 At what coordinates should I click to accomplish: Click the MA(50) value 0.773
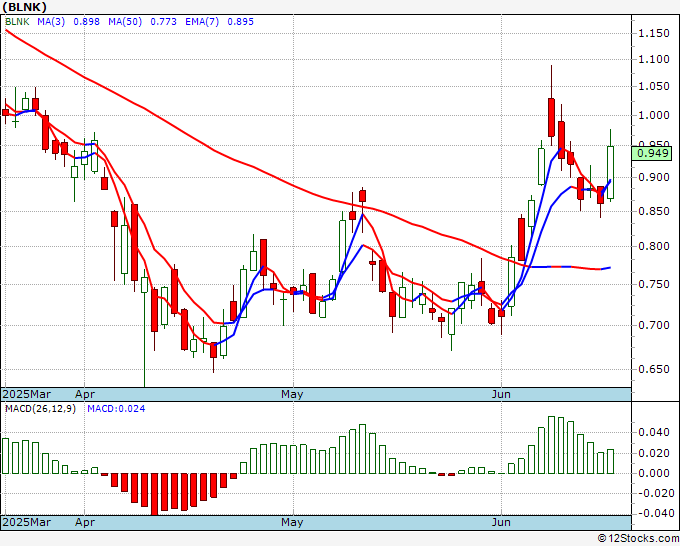pyautogui.click(x=163, y=22)
